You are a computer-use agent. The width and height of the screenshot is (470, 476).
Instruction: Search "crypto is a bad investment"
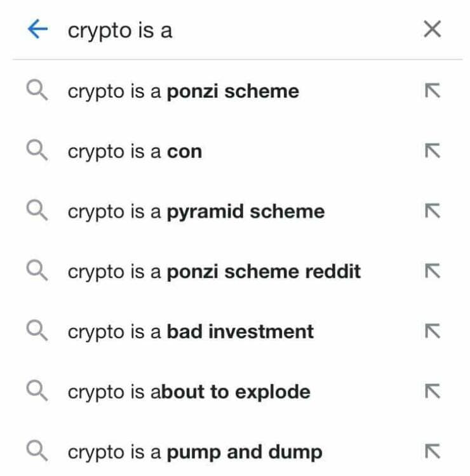click(191, 331)
